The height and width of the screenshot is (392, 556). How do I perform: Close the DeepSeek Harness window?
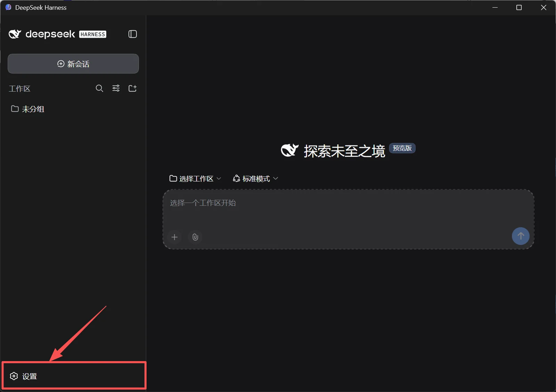(543, 7)
